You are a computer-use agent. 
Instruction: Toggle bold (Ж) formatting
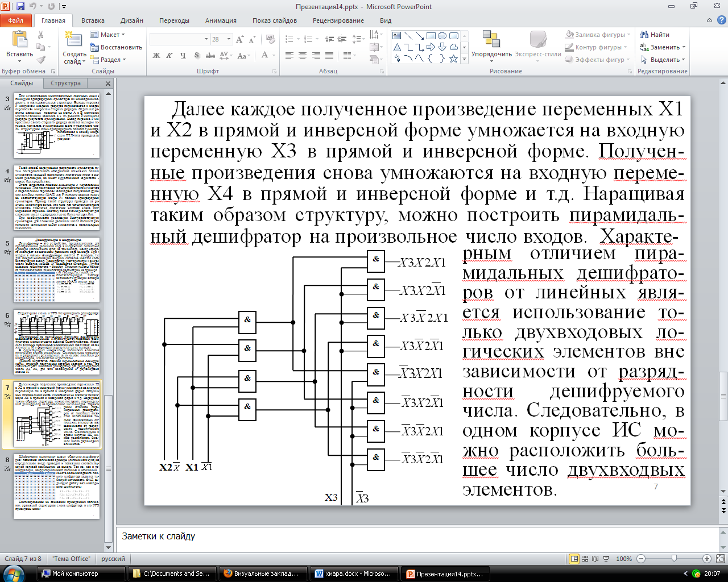click(156, 56)
